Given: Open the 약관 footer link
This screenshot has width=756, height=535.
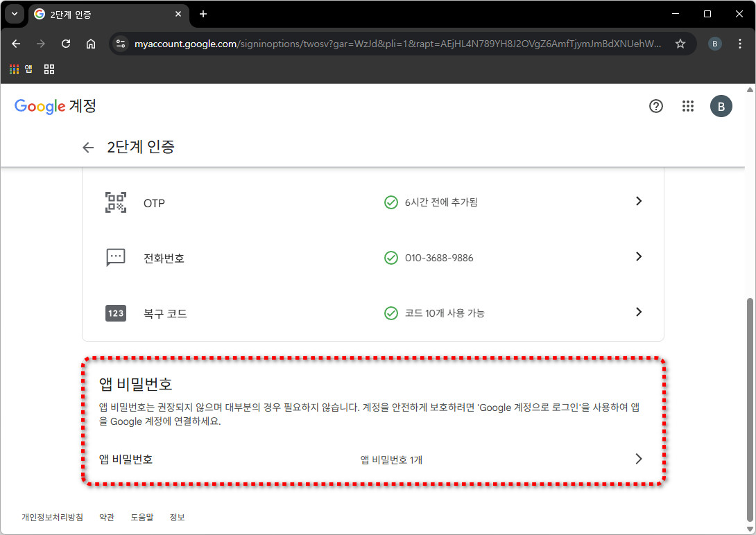Looking at the screenshot, I should click(107, 517).
